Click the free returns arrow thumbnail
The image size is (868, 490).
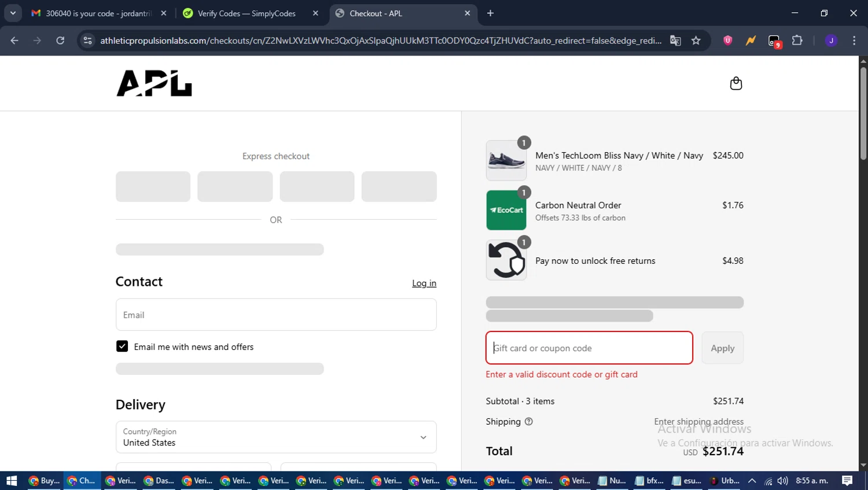click(x=506, y=260)
